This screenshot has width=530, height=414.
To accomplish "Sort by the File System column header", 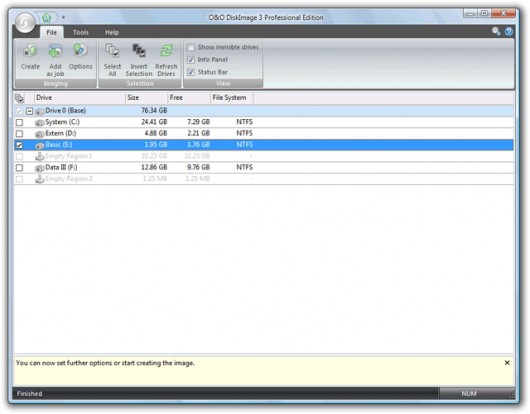I will (x=232, y=98).
